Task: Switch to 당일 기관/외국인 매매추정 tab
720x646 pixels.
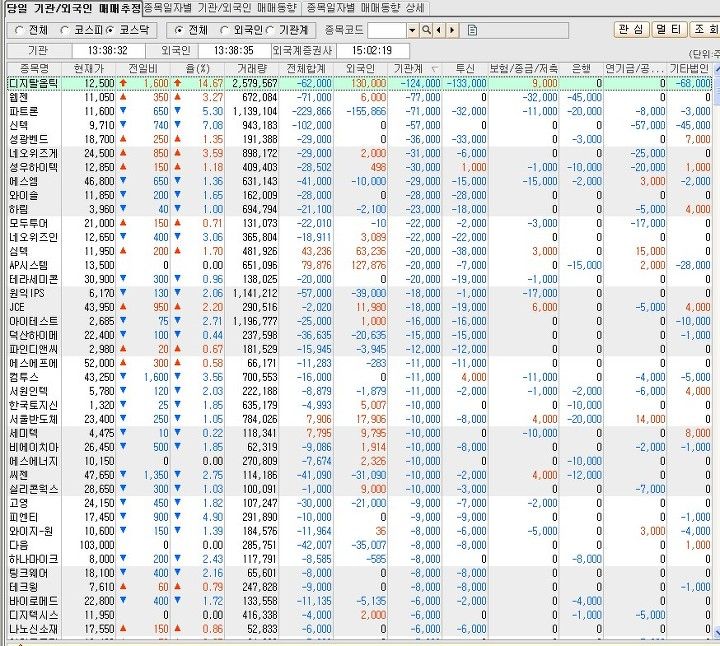Action: [x=73, y=8]
